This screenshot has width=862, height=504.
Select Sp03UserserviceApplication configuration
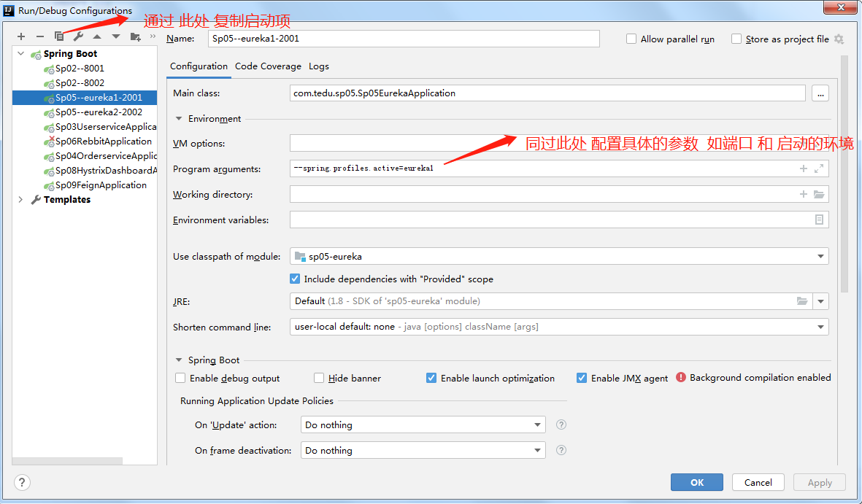[x=99, y=126]
